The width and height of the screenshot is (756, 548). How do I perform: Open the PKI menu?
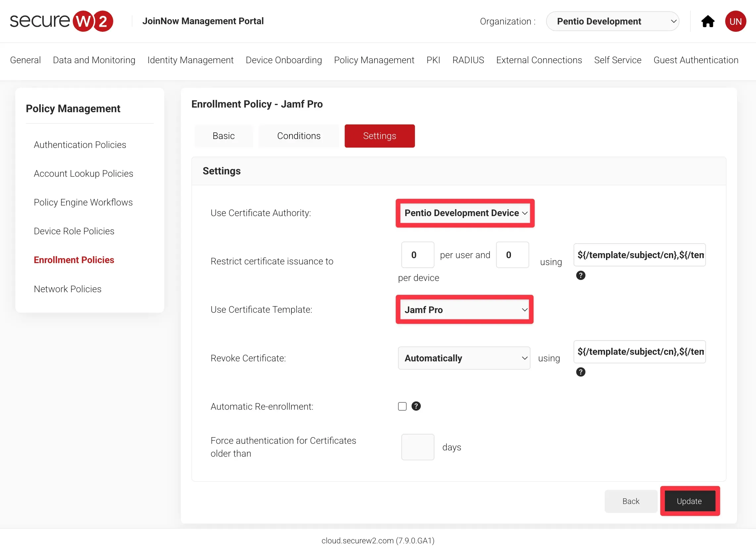[x=433, y=60]
